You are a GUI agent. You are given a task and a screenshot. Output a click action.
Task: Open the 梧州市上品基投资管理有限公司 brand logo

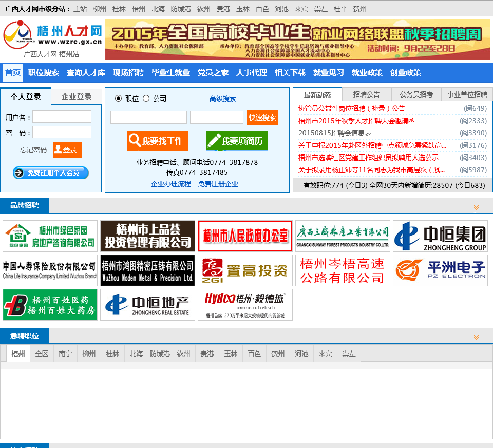point(147,236)
